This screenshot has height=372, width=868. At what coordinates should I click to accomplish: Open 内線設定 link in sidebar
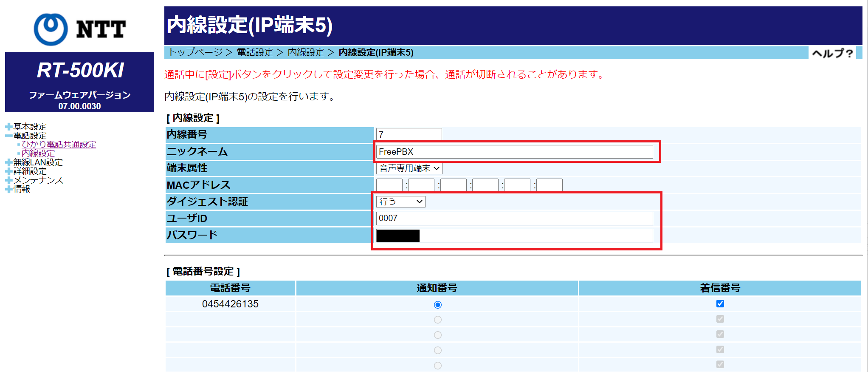pos(38,153)
